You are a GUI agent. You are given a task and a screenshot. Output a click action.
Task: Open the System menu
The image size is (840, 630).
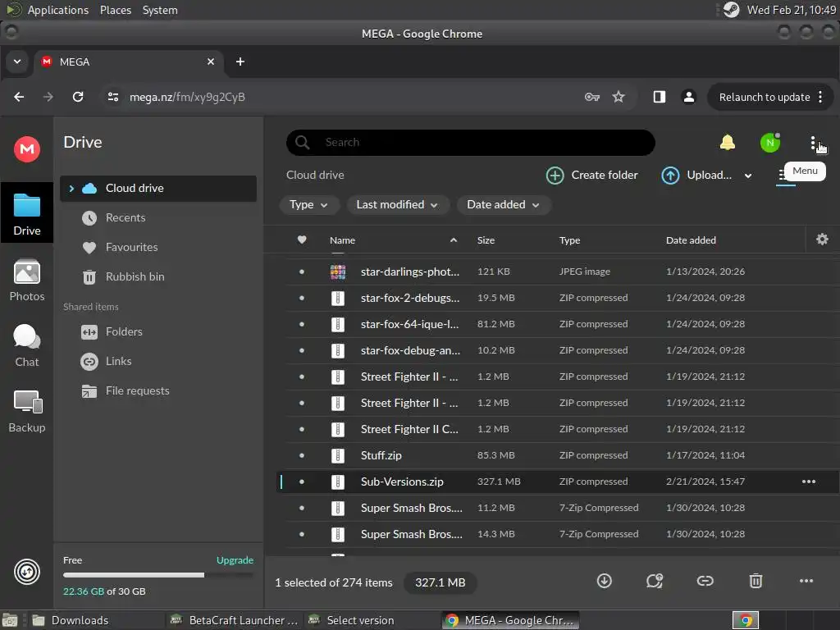160,10
